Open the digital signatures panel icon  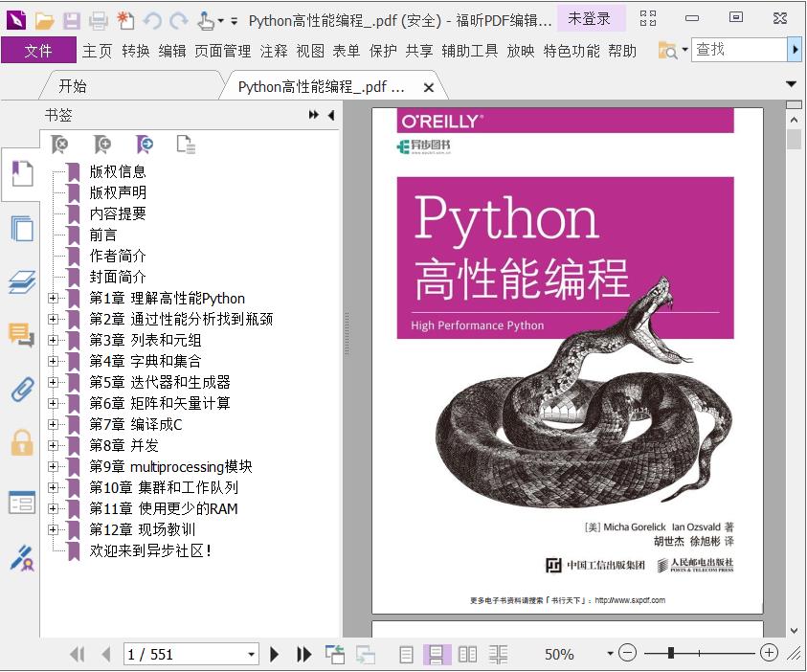point(22,558)
